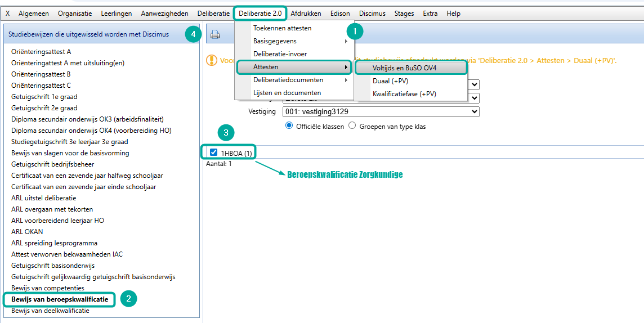Select the Officiële klassen radio button
Viewport: 644px width, 323px height.
[x=289, y=126]
